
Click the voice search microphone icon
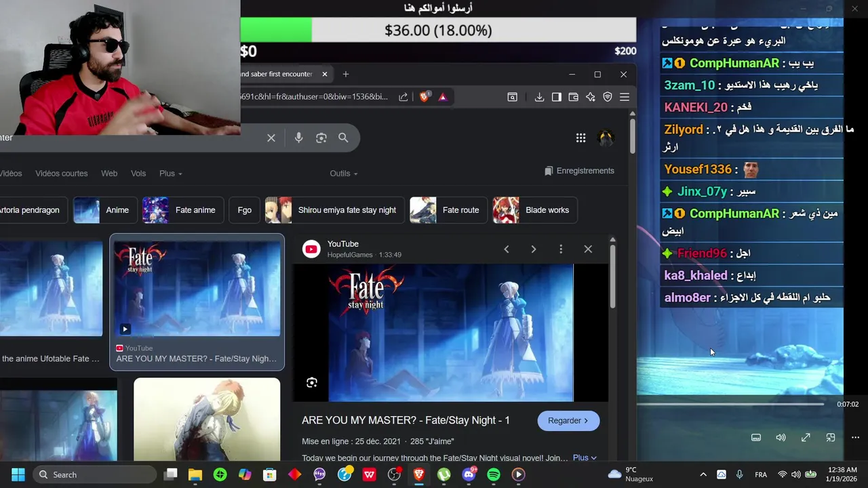(298, 138)
